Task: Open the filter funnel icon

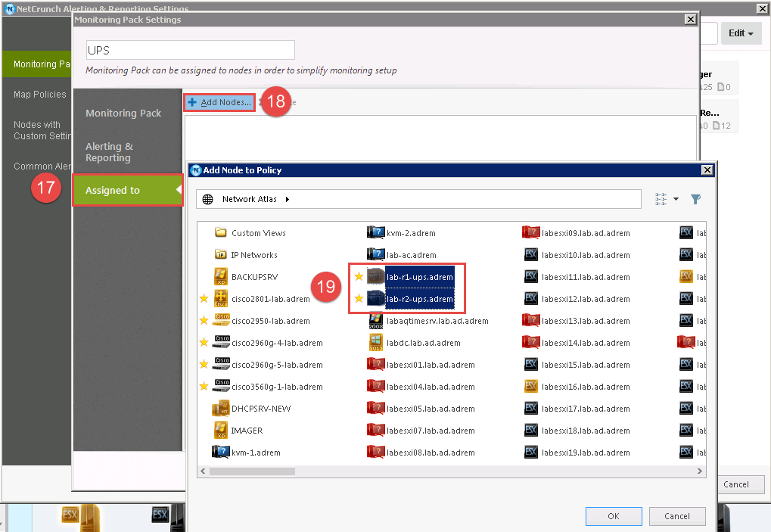Action: tap(696, 199)
